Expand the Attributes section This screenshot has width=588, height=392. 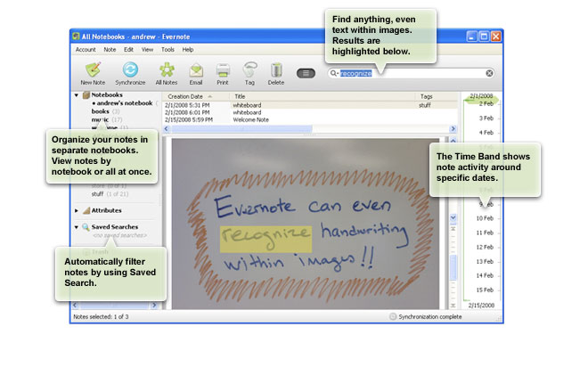click(x=77, y=210)
